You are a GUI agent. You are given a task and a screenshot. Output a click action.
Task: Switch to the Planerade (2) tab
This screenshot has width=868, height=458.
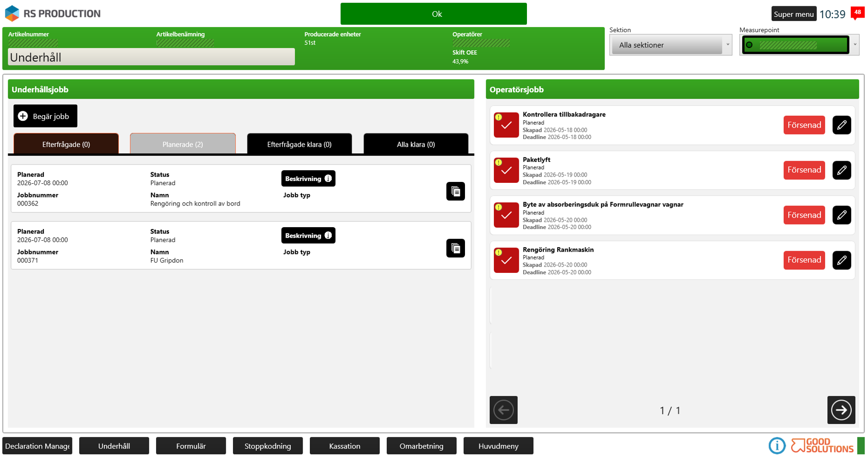(183, 144)
